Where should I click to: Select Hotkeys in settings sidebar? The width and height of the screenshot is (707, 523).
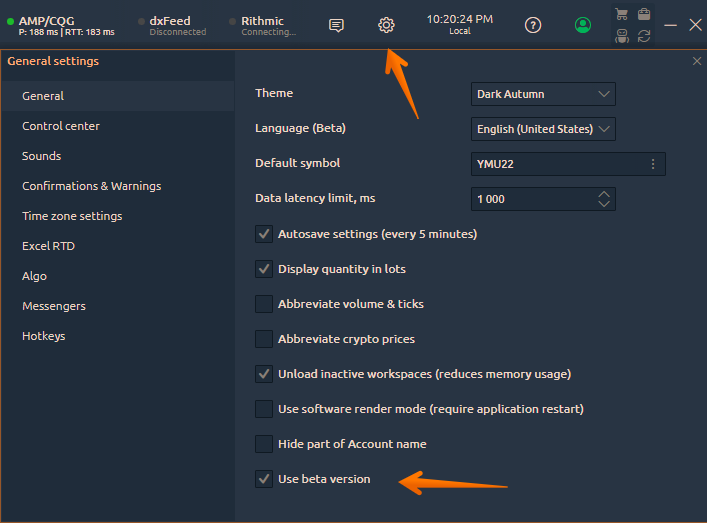44,336
